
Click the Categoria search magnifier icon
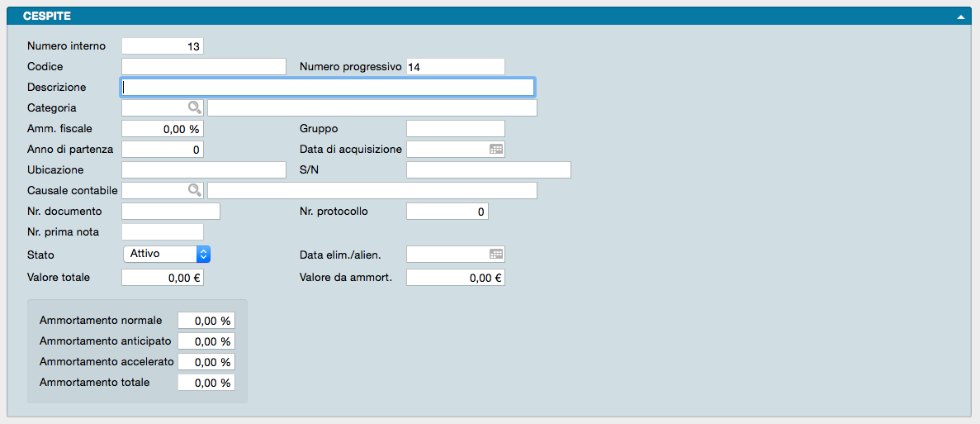coord(194,107)
